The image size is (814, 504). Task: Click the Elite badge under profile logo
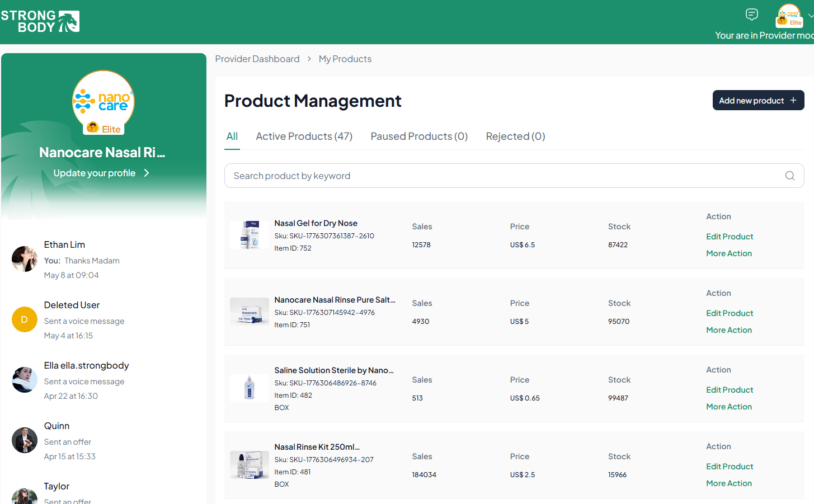(103, 129)
